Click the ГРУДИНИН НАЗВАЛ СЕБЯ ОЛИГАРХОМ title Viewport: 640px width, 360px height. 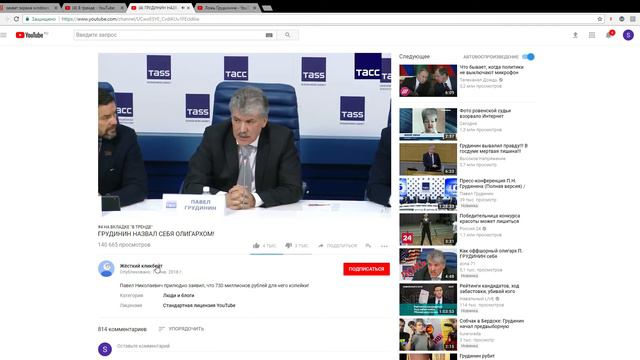[x=156, y=234]
